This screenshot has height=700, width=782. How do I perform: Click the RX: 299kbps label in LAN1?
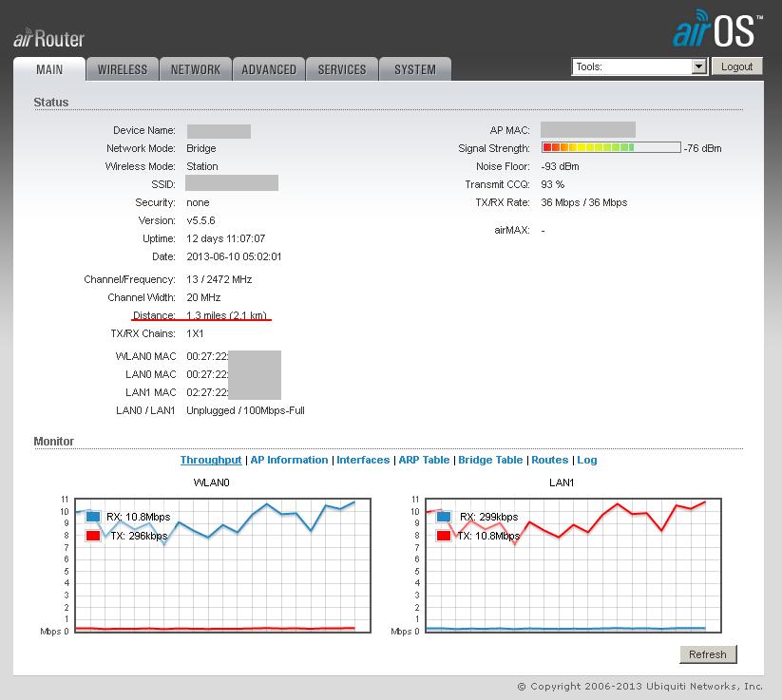[488, 517]
